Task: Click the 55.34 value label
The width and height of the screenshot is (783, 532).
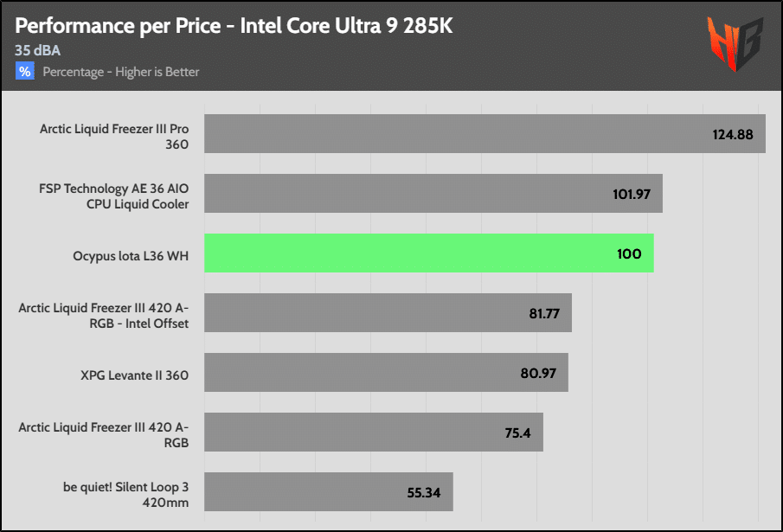Action: pos(424,493)
